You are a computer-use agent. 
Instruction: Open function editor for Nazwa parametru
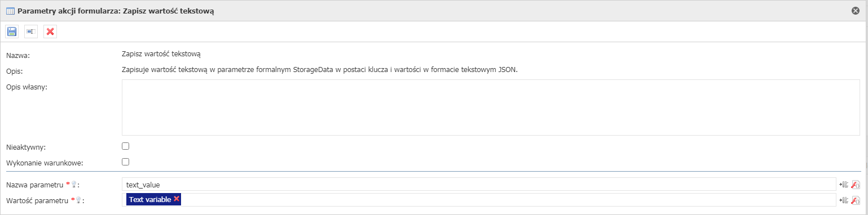[x=855, y=184]
